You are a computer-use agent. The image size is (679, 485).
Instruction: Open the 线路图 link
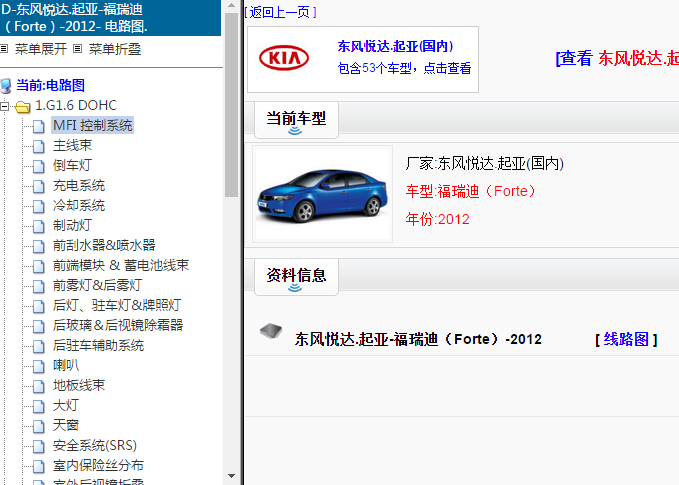(626, 339)
